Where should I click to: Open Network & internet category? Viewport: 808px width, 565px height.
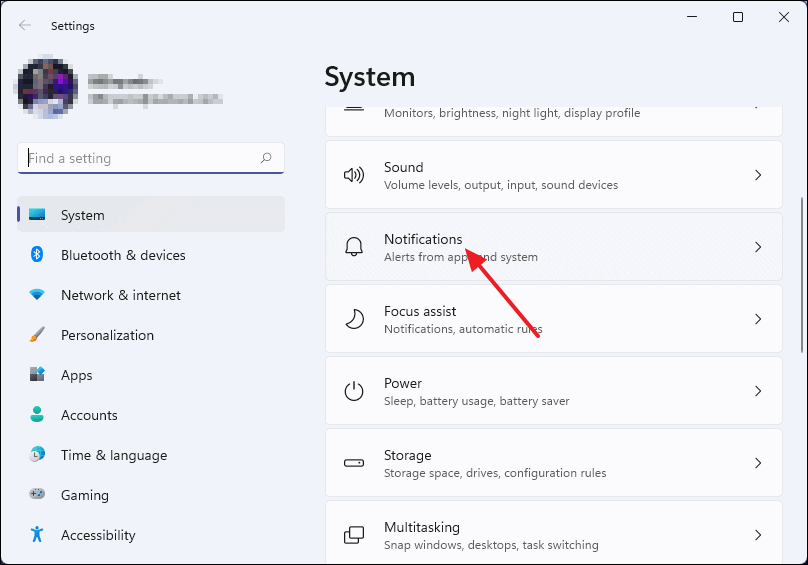(151, 295)
